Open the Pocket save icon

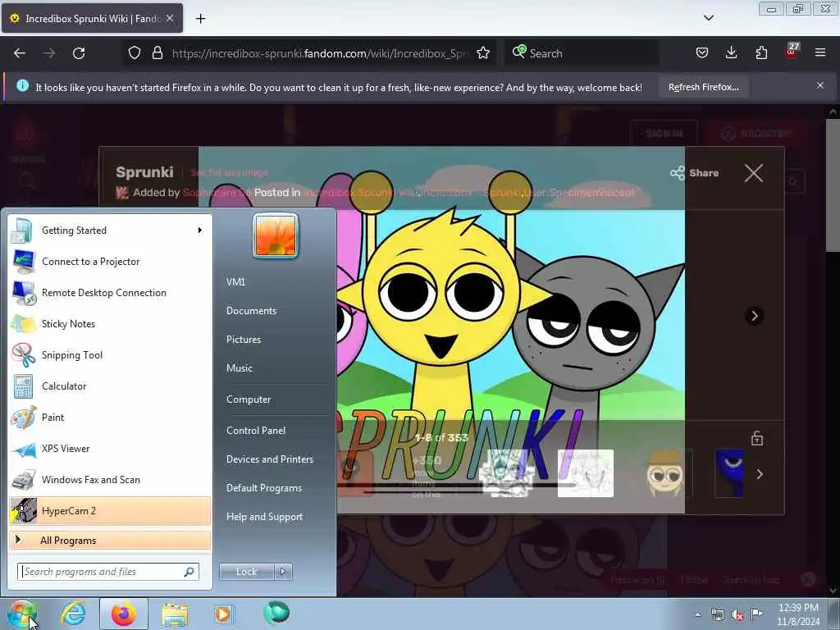(702, 52)
